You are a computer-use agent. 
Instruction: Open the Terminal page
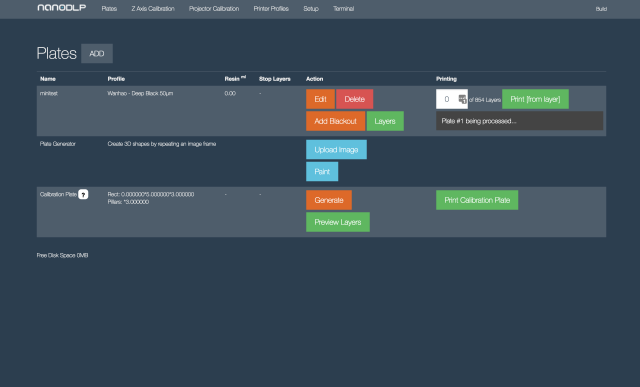(x=343, y=9)
